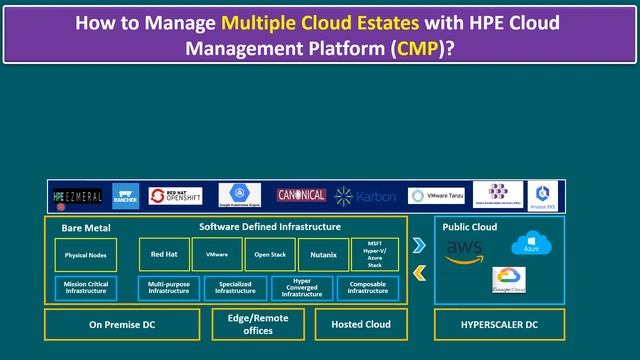Click the Red Hat box
640x360 pixels.
164,254
